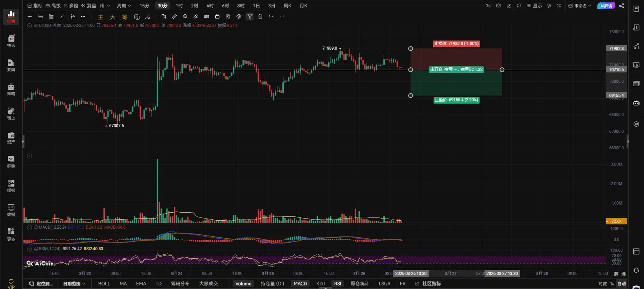Select the measure ruler tool
Viewport: 644px width, 289px height.
tap(174, 16)
